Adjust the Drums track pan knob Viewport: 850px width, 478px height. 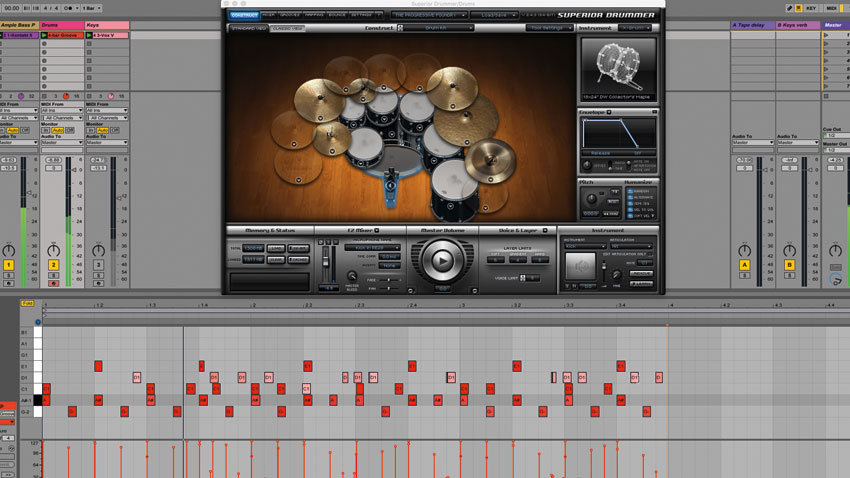point(53,250)
